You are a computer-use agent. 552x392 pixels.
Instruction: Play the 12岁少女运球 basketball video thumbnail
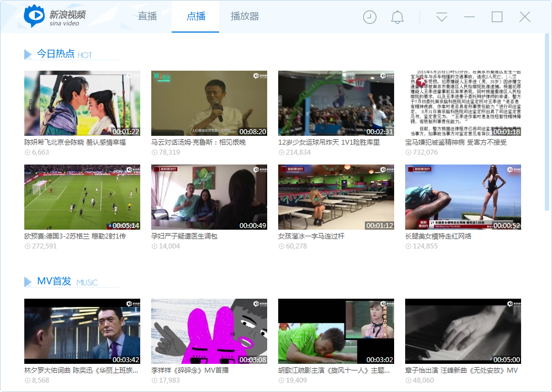336,103
